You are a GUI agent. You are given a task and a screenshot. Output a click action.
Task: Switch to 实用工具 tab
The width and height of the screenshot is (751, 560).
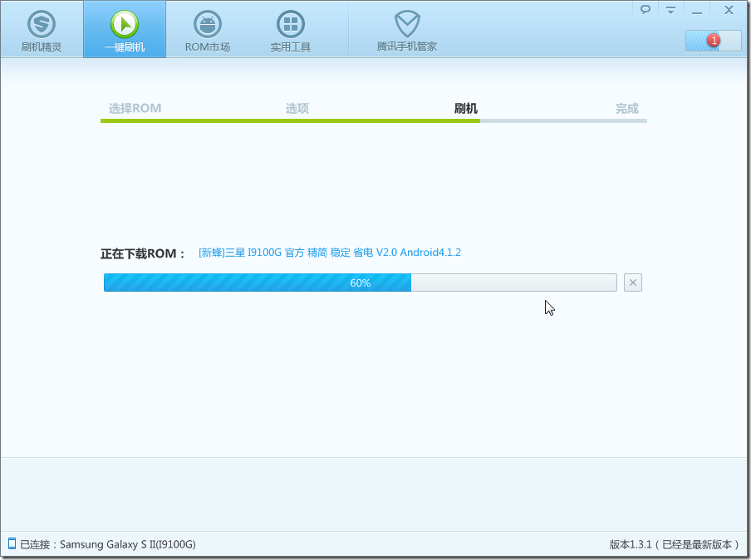pos(290,30)
